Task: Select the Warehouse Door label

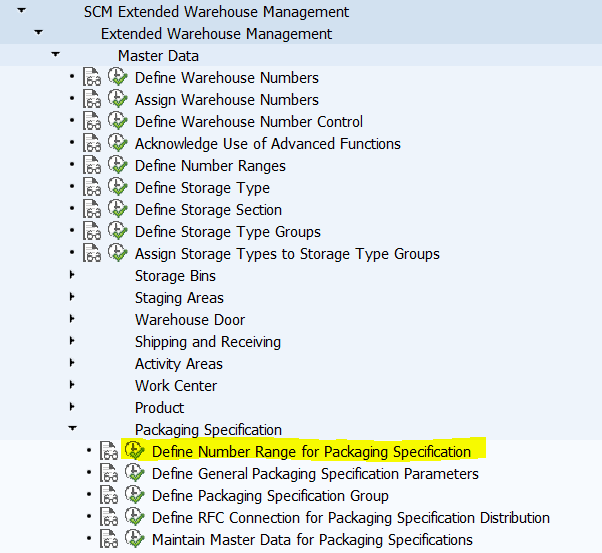Action: (190, 320)
